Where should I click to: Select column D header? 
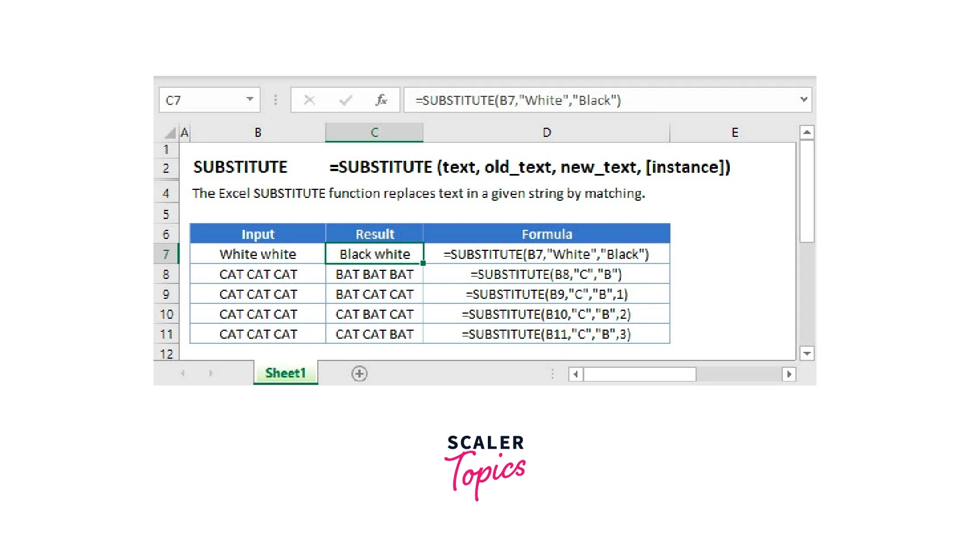coord(546,132)
